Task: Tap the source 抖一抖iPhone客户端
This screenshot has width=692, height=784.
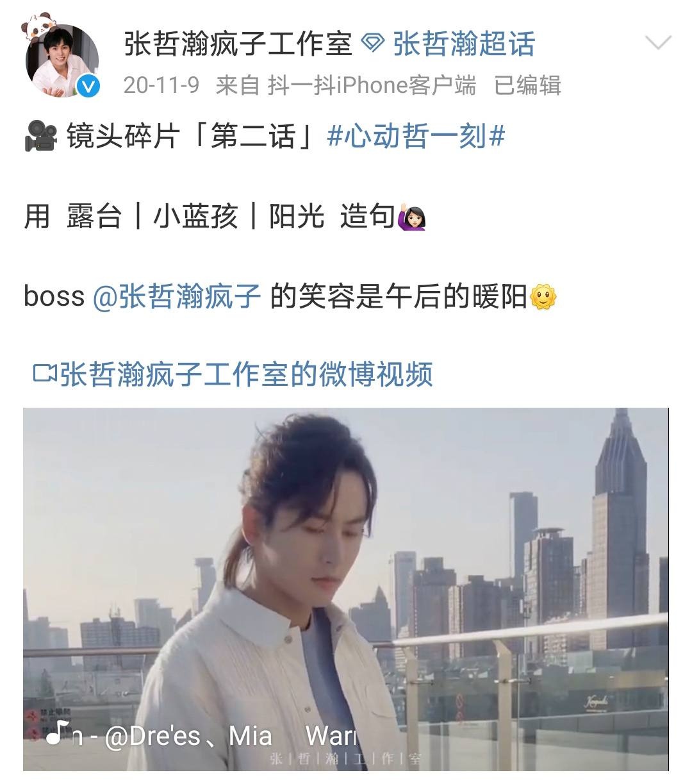Action: (x=372, y=85)
